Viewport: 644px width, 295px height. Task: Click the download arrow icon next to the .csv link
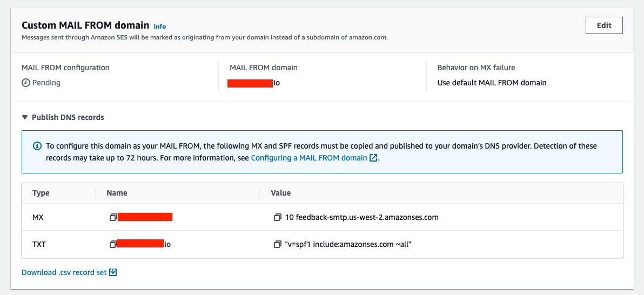tap(113, 272)
